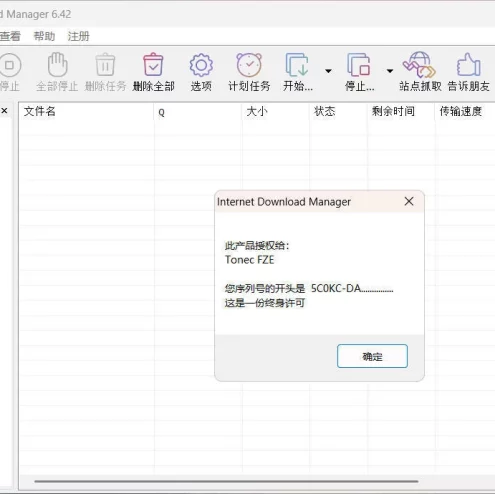The width and height of the screenshot is (495, 494).
Task: Sort by the 大小 (Size) column header
Action: [276, 111]
